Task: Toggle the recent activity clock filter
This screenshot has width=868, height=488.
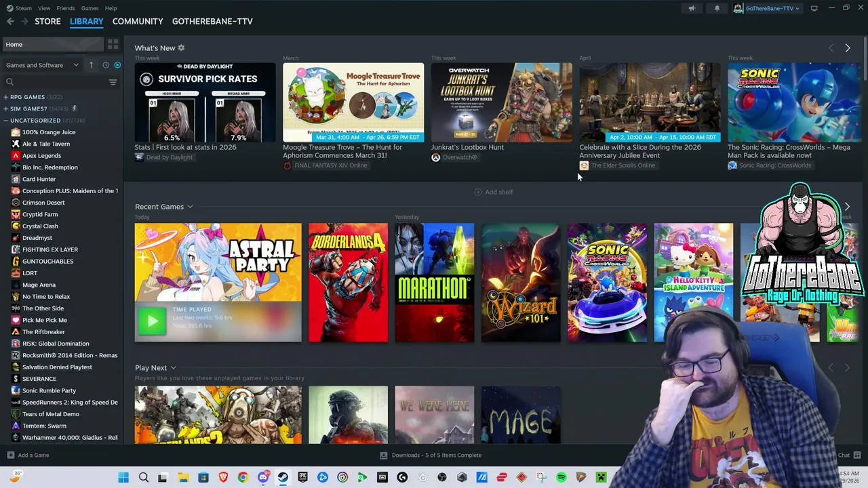Action: click(x=105, y=65)
